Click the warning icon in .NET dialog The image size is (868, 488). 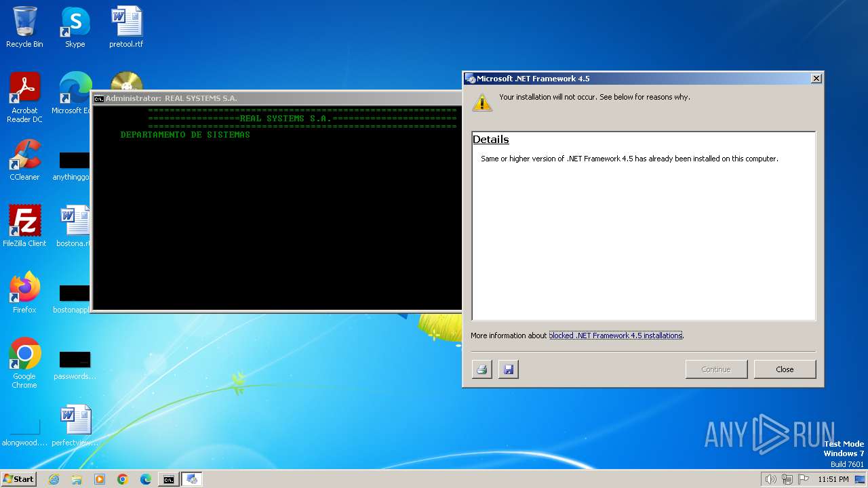point(482,102)
